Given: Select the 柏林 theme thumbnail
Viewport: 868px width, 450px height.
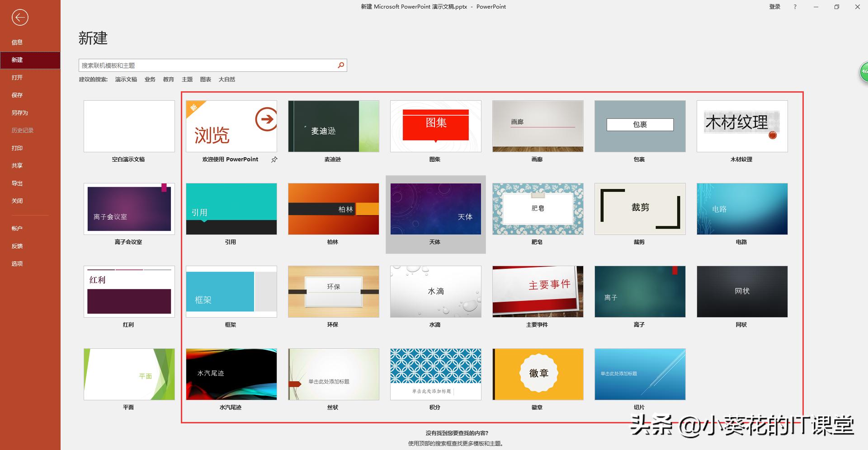Looking at the screenshot, I should coord(334,209).
